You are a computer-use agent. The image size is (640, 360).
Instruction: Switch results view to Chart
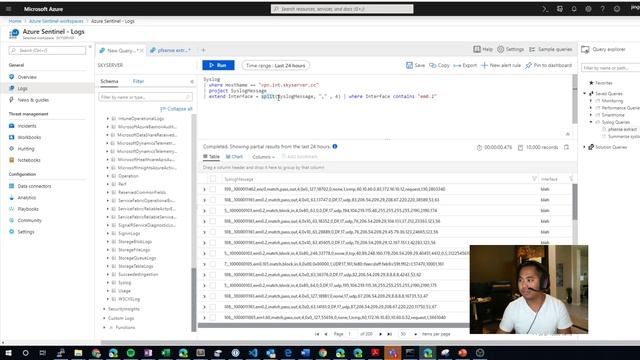click(x=234, y=157)
